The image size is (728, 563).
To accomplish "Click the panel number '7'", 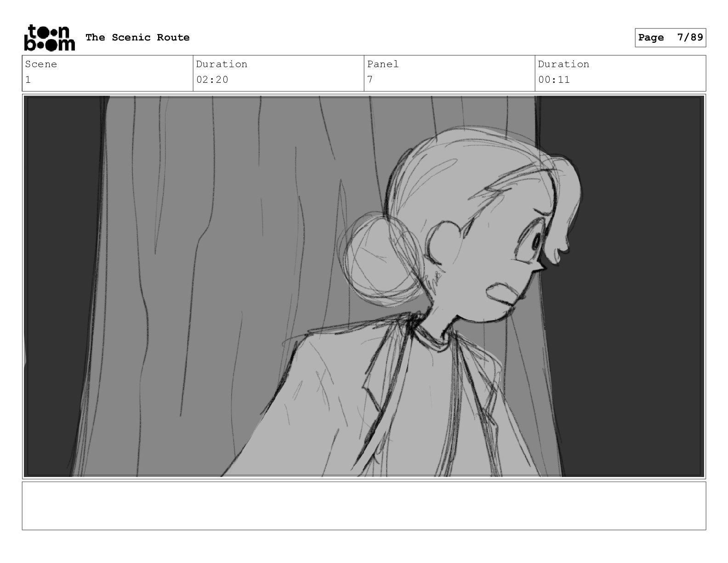I will (x=370, y=80).
